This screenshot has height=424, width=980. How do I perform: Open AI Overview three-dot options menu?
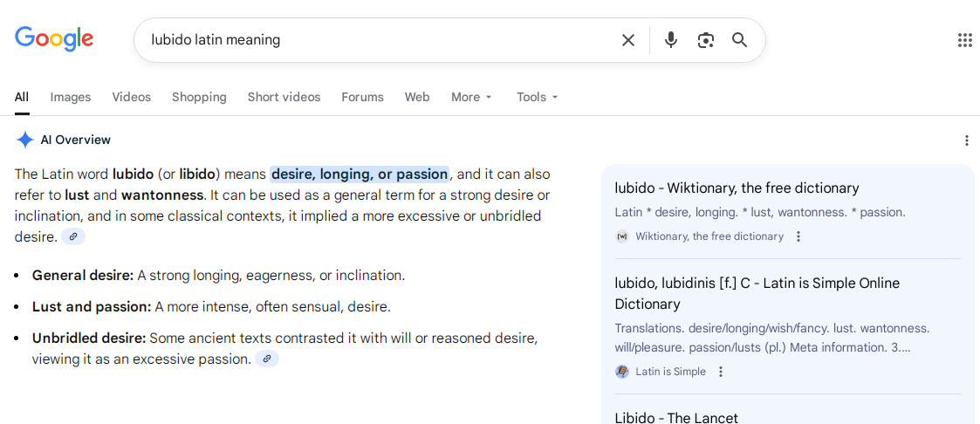coord(966,140)
